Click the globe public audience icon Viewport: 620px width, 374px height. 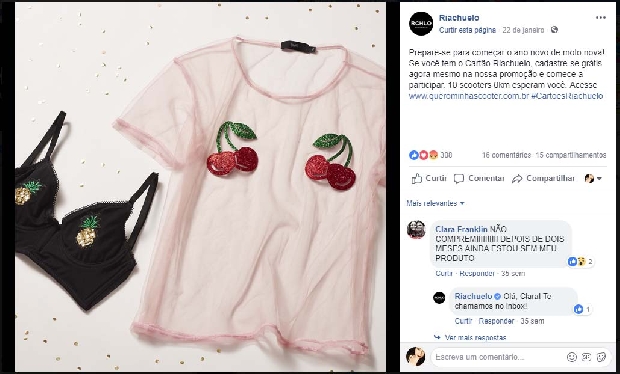[554, 30]
